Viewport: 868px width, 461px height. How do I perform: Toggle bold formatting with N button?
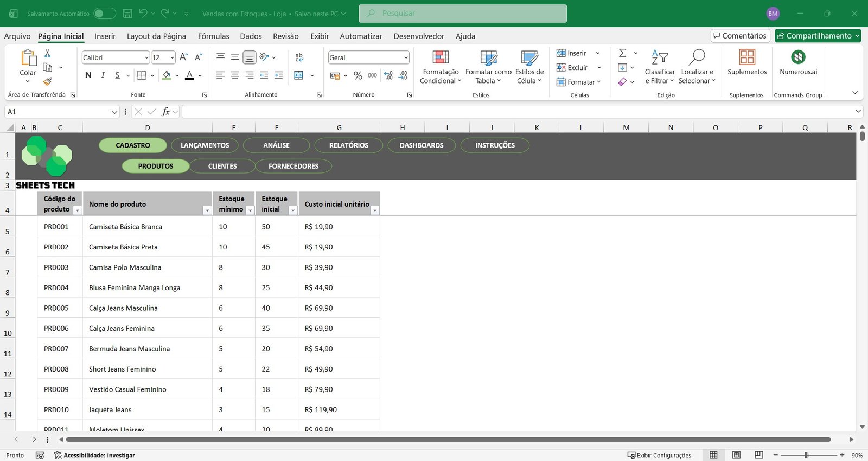pyautogui.click(x=88, y=75)
